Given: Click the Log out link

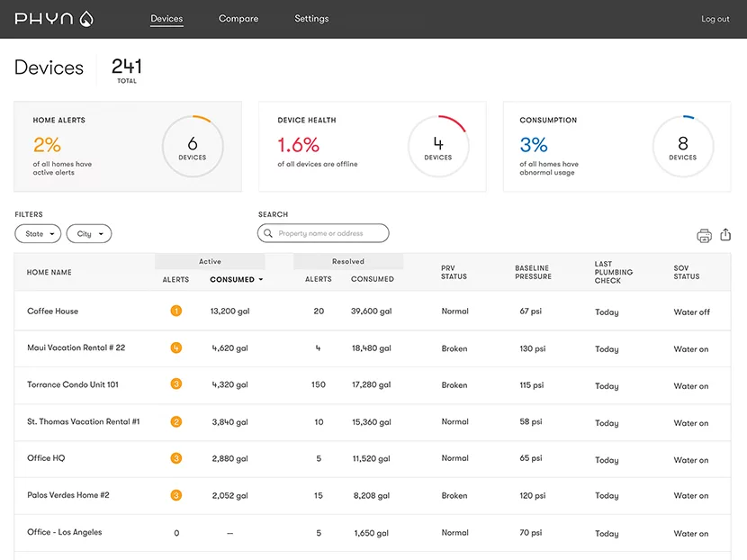Looking at the screenshot, I should 715,19.
